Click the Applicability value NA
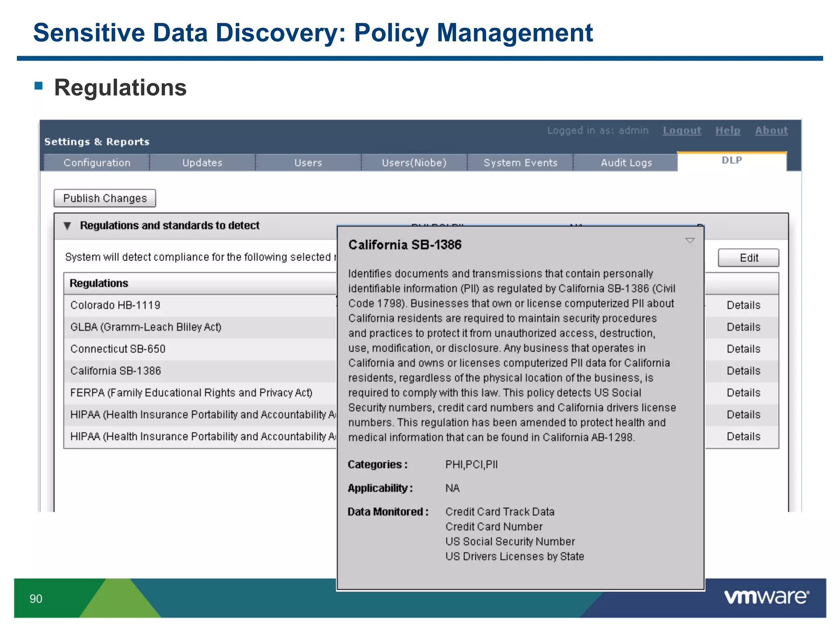This screenshot has height=630, width=840. coord(452,488)
